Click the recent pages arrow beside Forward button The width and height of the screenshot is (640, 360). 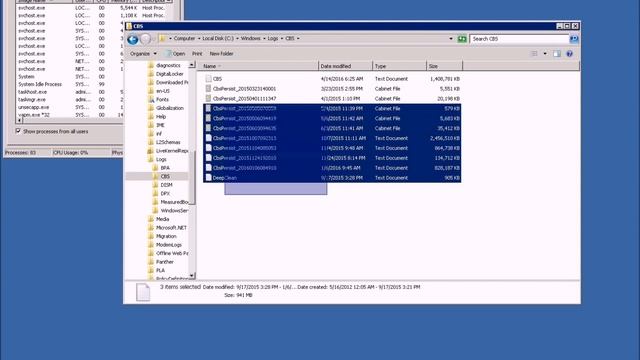coord(154,39)
